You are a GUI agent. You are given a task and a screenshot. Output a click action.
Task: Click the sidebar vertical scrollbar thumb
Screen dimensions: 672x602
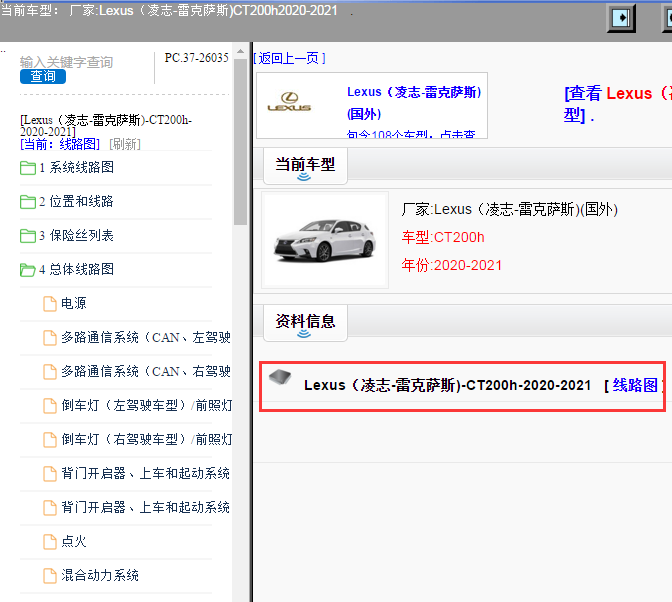[240, 141]
